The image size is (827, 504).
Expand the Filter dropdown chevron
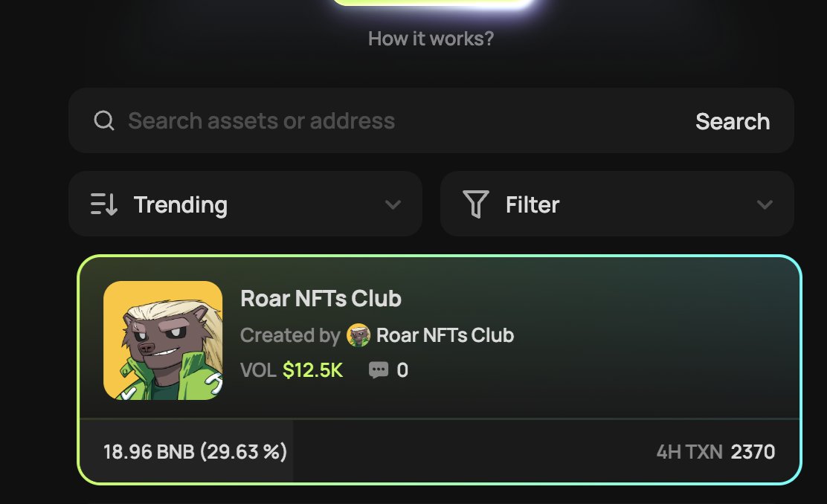pyautogui.click(x=765, y=204)
